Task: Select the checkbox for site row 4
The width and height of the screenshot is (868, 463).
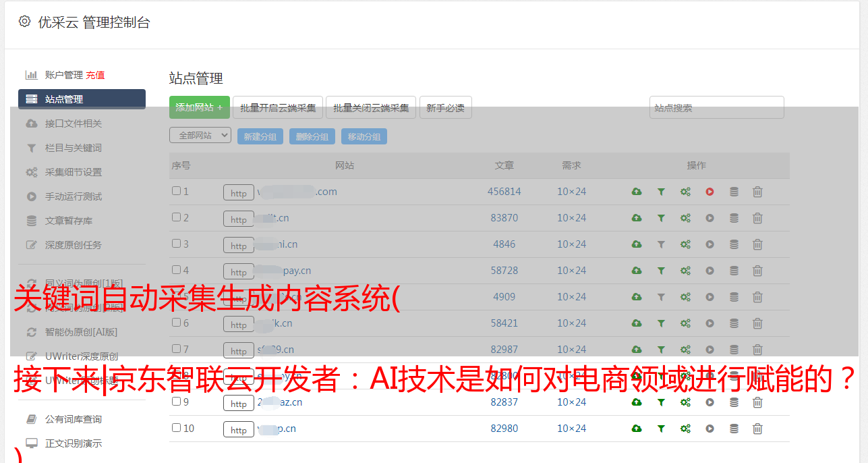Action: coord(176,270)
